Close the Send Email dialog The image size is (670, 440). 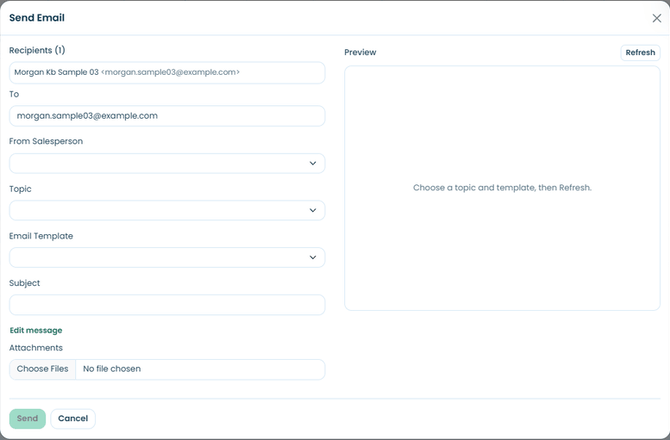coord(656,18)
